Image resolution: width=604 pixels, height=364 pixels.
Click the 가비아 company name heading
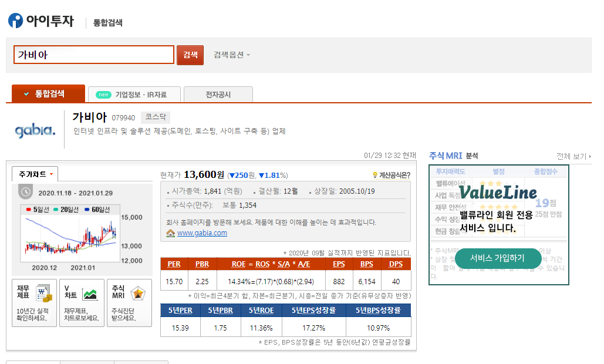[x=90, y=117]
